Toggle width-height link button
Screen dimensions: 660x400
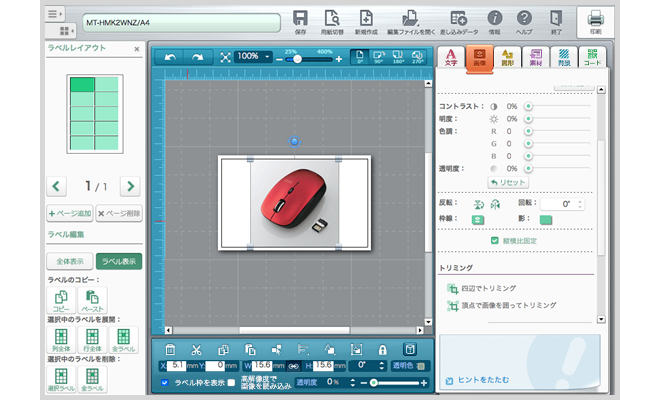tap(293, 366)
